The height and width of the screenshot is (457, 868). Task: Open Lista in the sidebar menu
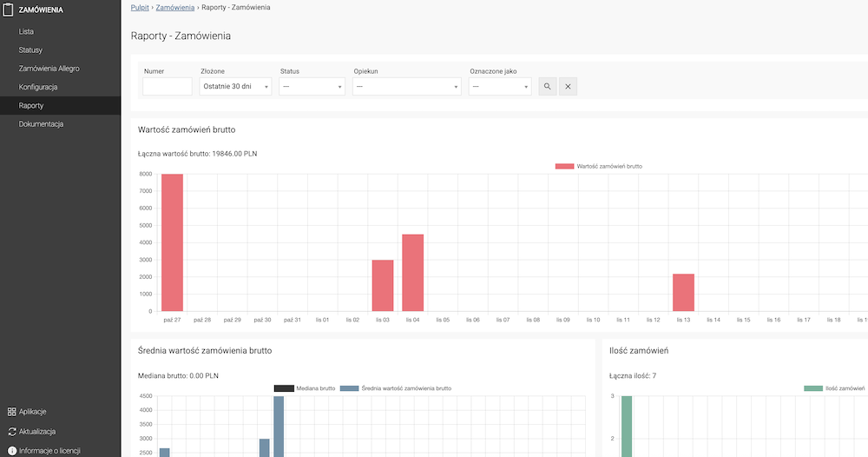pyautogui.click(x=26, y=31)
